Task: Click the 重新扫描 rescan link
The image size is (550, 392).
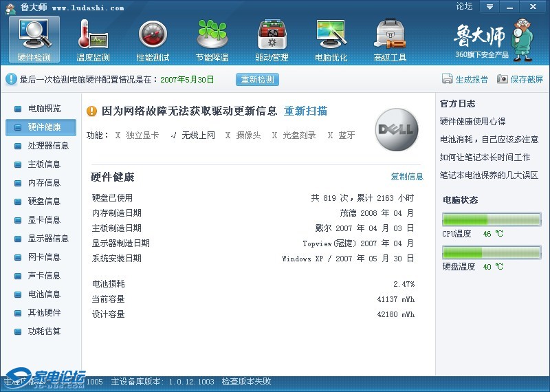Action: click(x=305, y=111)
